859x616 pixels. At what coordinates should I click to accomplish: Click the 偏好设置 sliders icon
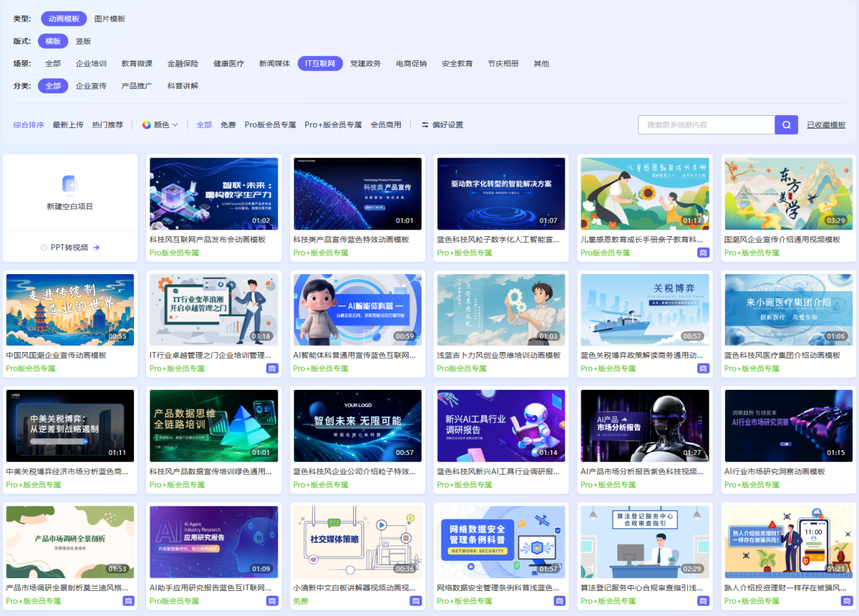click(x=425, y=125)
